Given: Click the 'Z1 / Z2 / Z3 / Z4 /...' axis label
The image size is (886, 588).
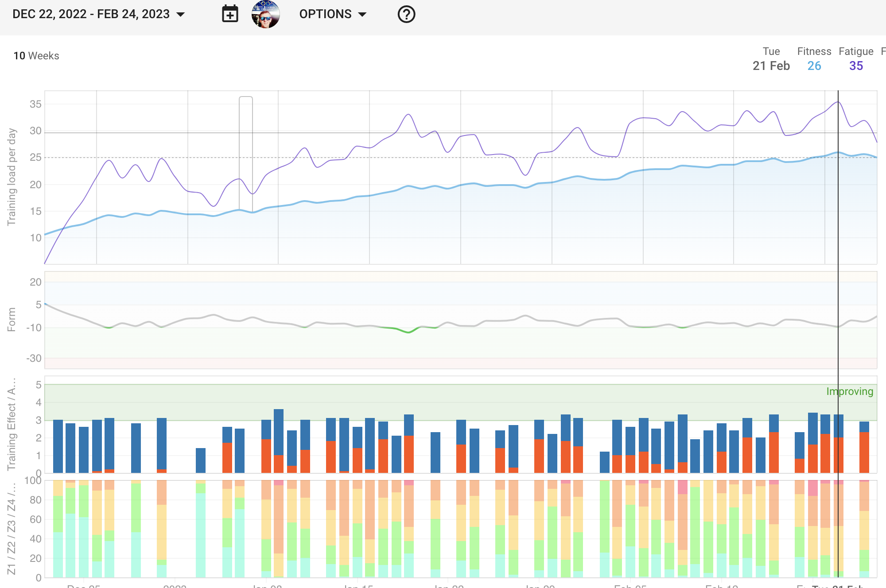Looking at the screenshot, I should coord(12,529).
